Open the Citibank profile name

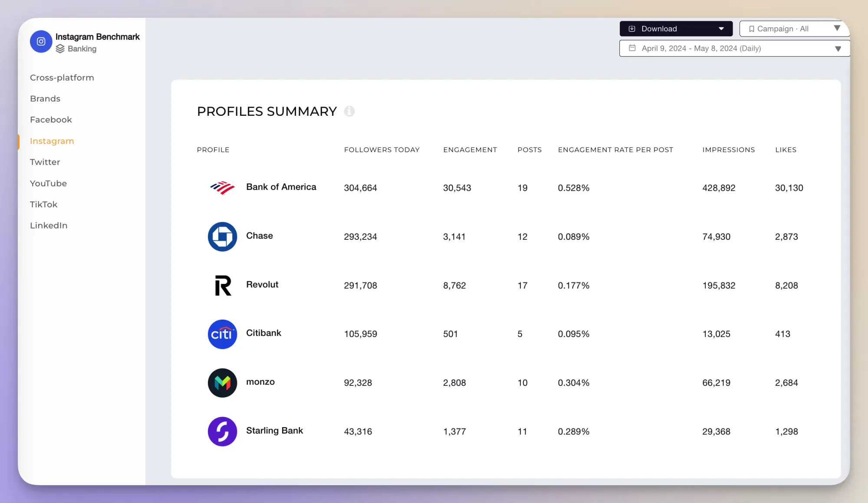click(x=263, y=333)
